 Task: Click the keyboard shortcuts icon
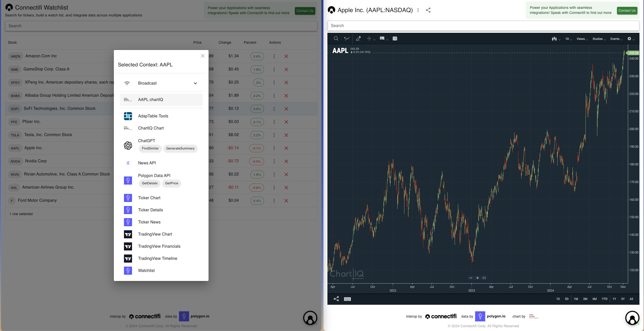[x=347, y=299]
